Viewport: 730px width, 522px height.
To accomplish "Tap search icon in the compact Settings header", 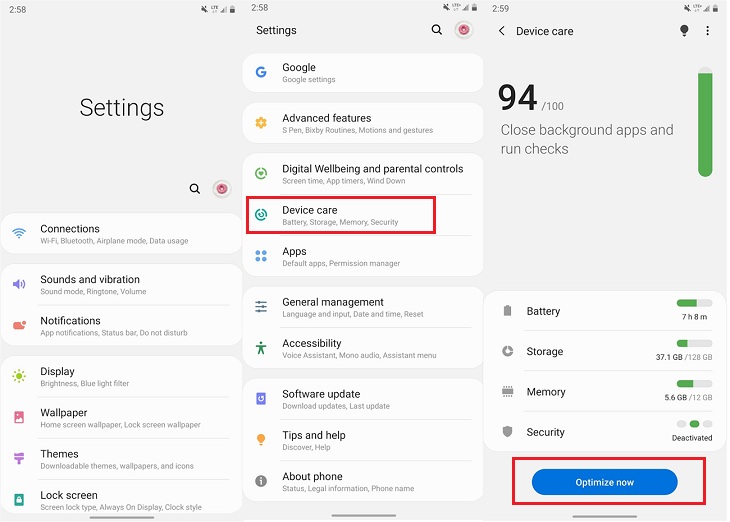I will [x=436, y=30].
